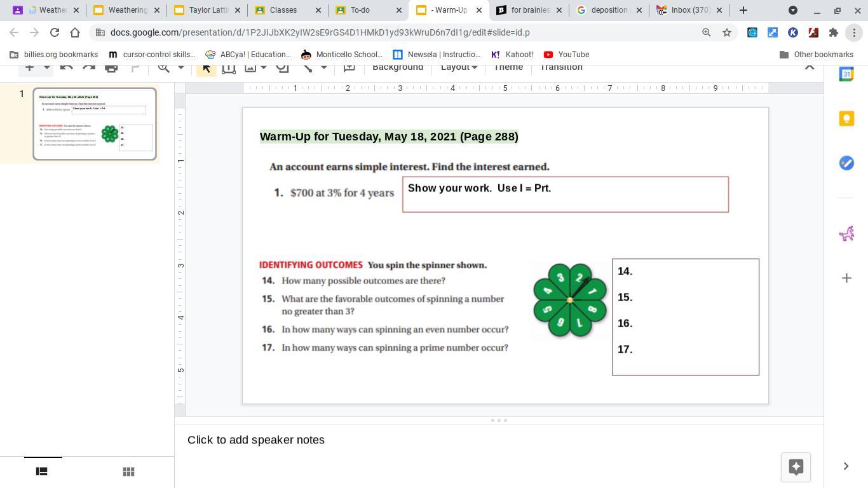Image resolution: width=868 pixels, height=488 pixels.
Task: Open the Other bookmarks folder
Action: (816, 55)
